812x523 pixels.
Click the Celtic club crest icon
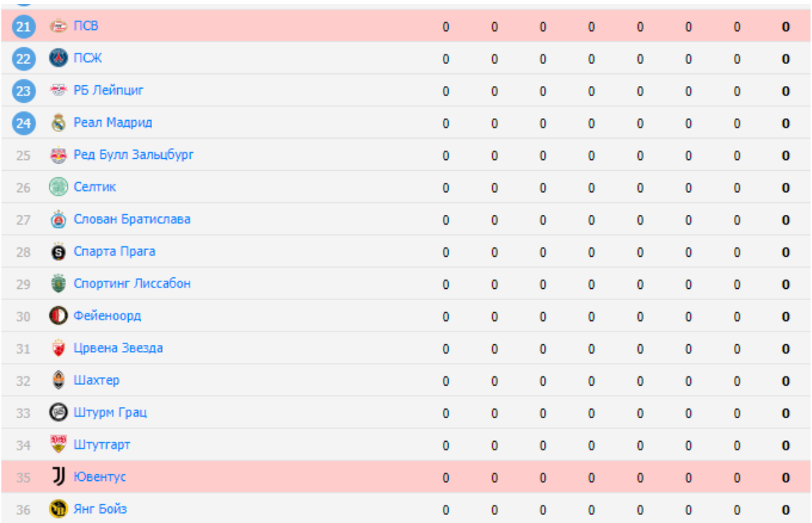[x=59, y=187]
